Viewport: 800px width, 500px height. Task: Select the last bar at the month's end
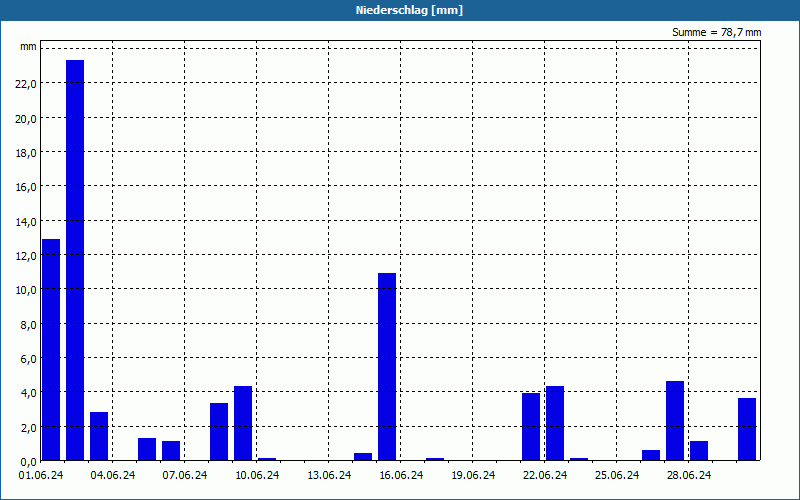[x=747, y=429]
